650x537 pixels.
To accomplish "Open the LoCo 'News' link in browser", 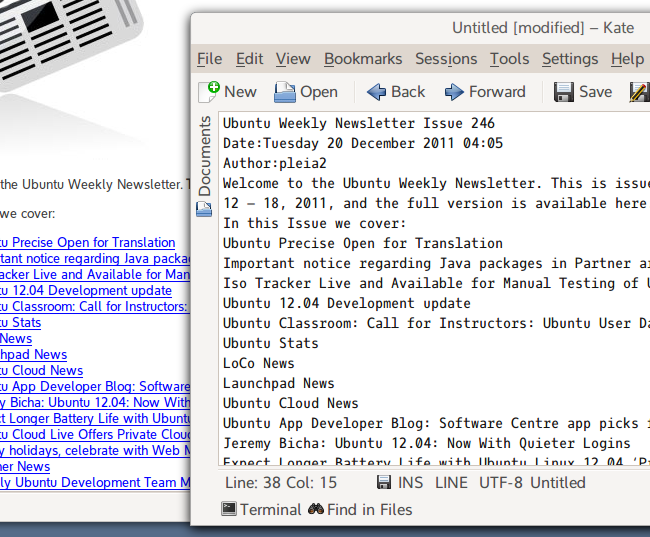I will pos(16,338).
